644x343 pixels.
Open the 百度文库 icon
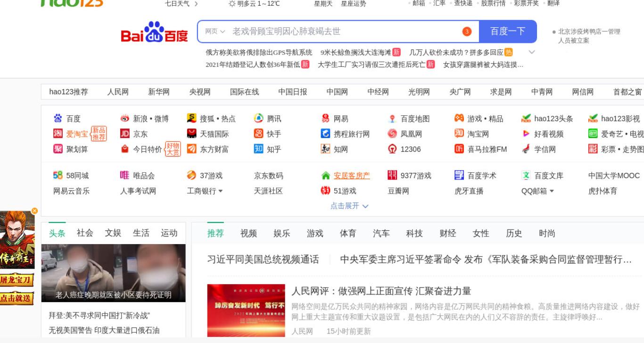(x=526, y=175)
